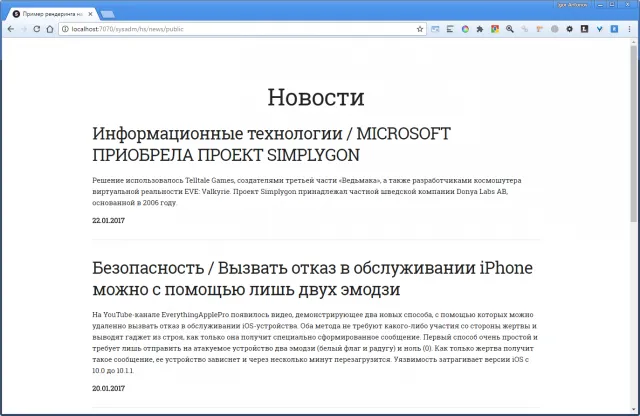Click the vertical scrollbar thumb
The width and height of the screenshot is (640, 416).
tap(633, 133)
